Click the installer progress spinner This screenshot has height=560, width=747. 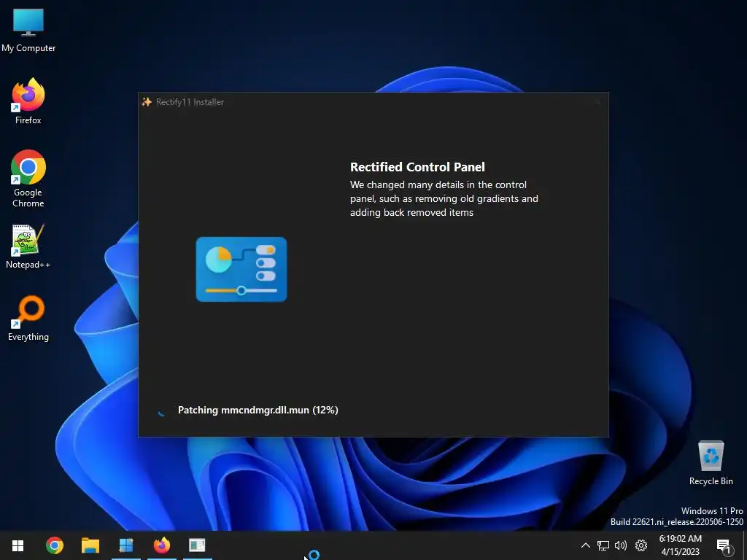(162, 411)
